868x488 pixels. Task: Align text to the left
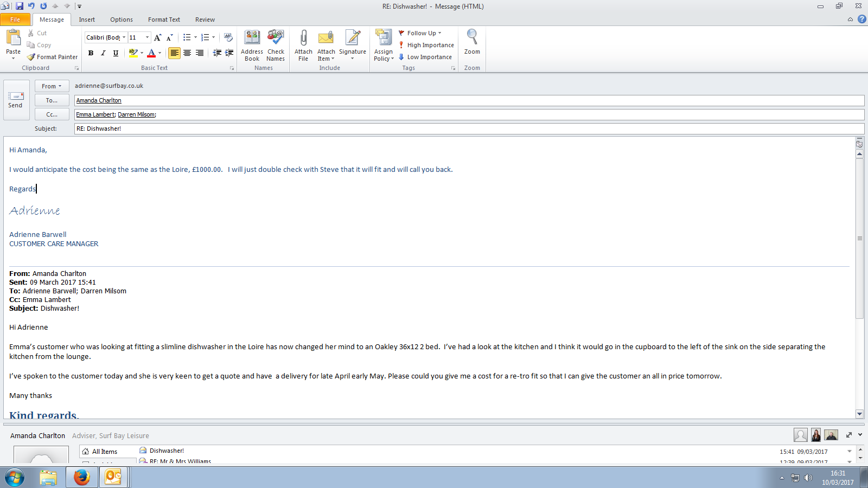coord(174,53)
